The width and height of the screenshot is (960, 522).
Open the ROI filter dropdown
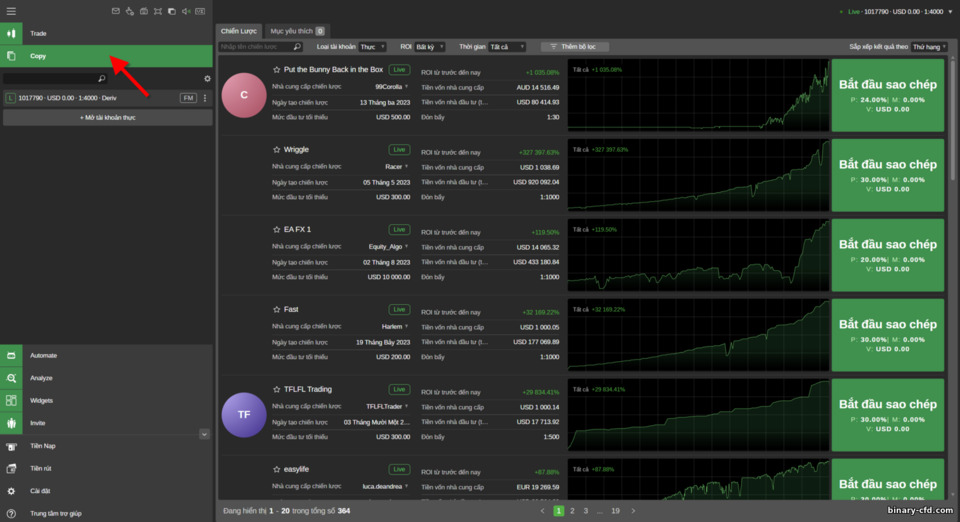(x=430, y=47)
